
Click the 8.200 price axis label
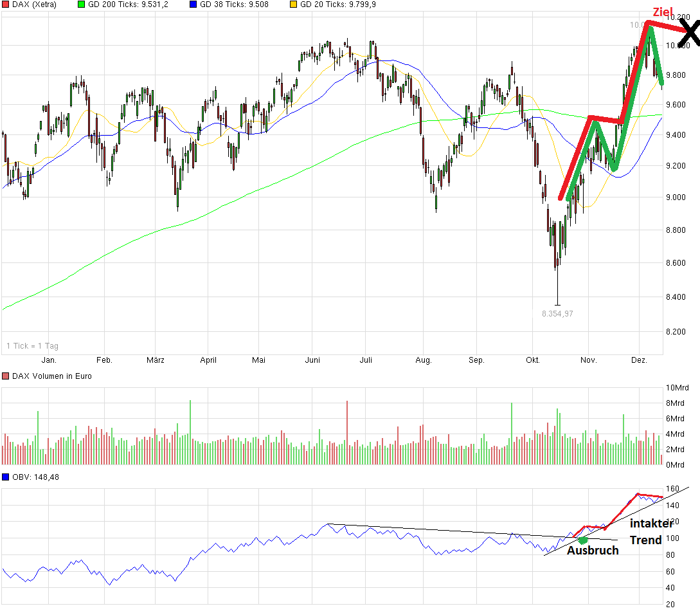click(676, 331)
